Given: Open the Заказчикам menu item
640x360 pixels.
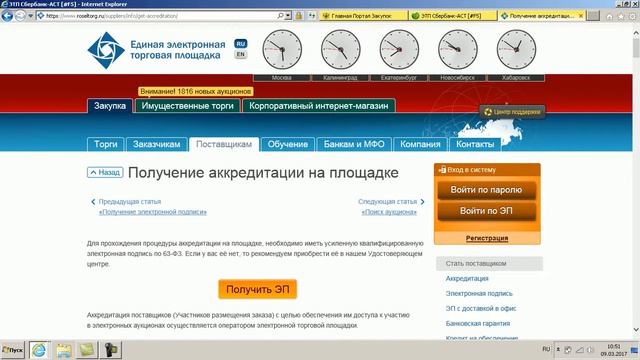Looking at the screenshot, I should coord(156,144).
